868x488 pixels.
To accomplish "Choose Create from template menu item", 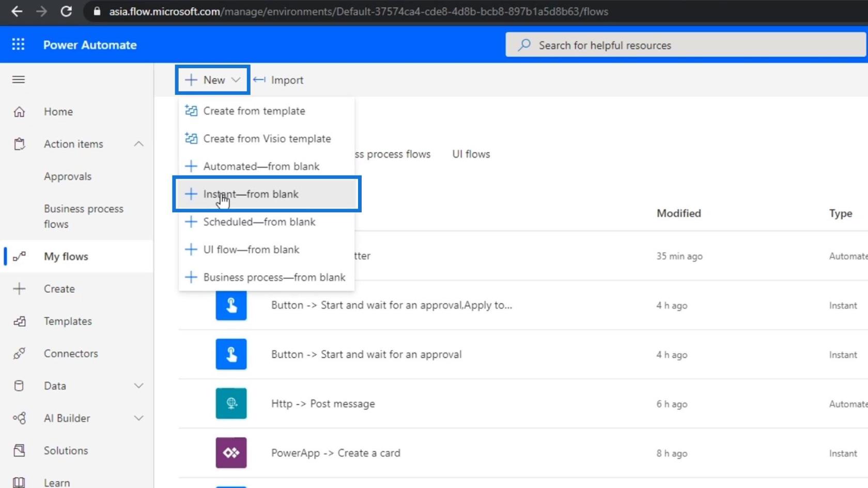I will (267, 111).
